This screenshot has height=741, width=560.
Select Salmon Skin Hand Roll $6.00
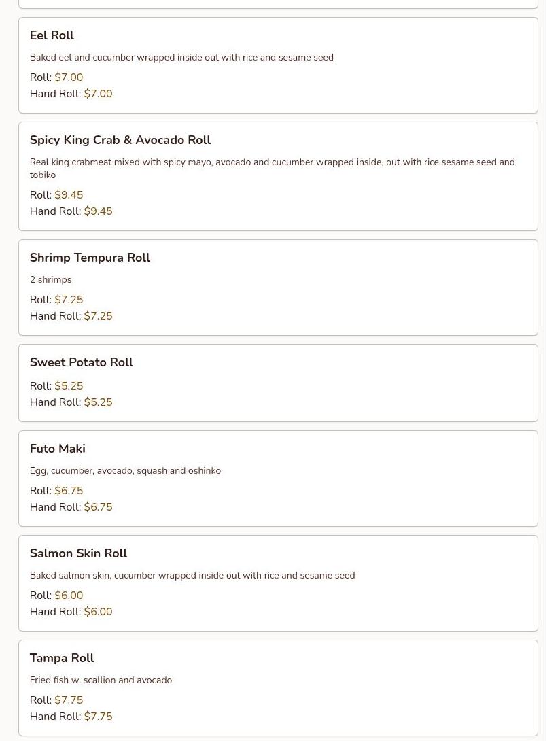(71, 612)
